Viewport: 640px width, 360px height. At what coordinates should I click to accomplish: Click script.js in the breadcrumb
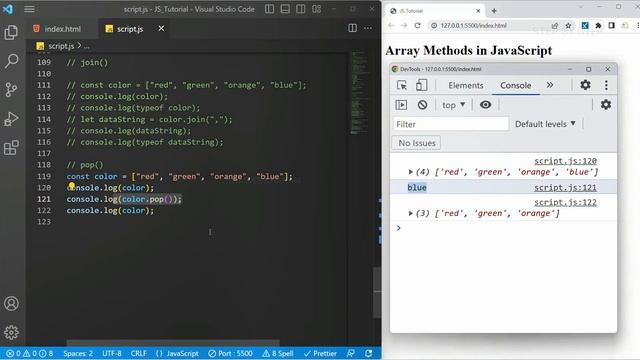pos(61,46)
